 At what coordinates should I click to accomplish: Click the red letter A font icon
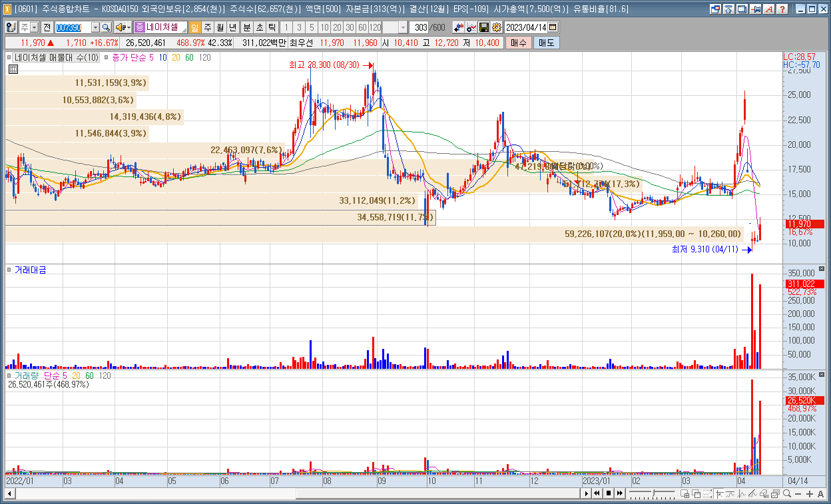[x=768, y=9]
